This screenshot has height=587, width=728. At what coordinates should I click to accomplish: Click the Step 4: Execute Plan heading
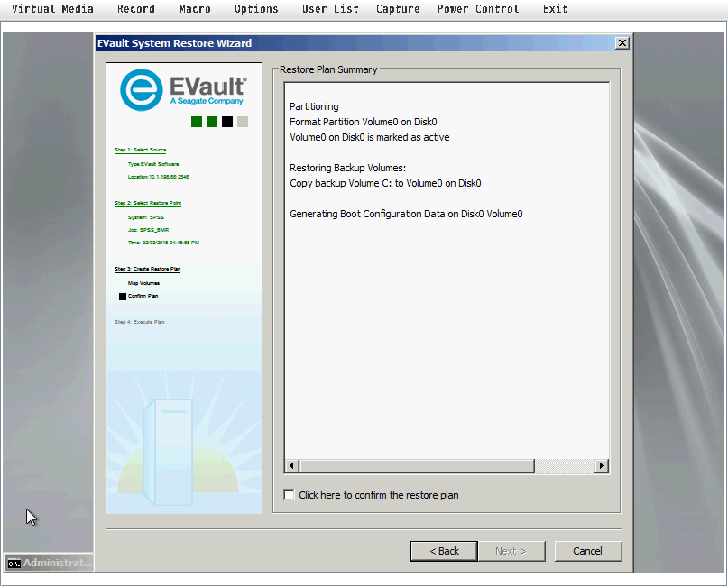point(139,322)
